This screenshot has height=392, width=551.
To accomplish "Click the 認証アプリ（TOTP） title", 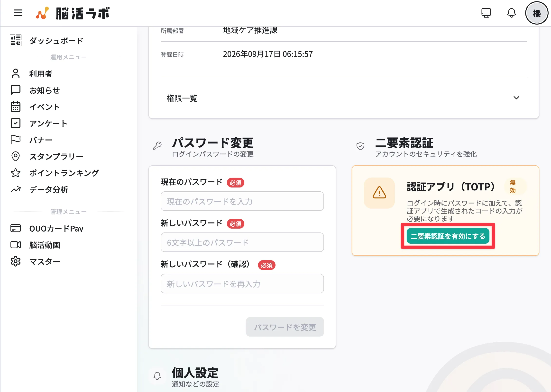I will coord(452,187).
